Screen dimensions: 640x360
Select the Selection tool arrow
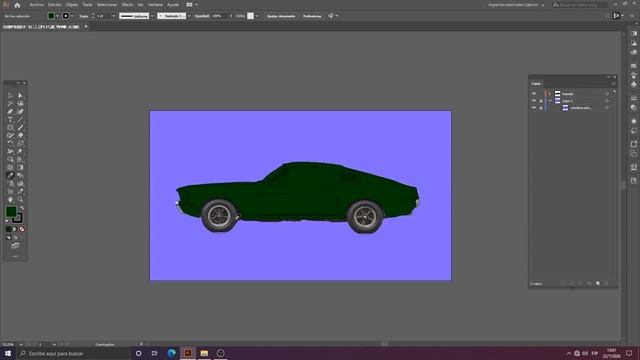click(x=10, y=96)
